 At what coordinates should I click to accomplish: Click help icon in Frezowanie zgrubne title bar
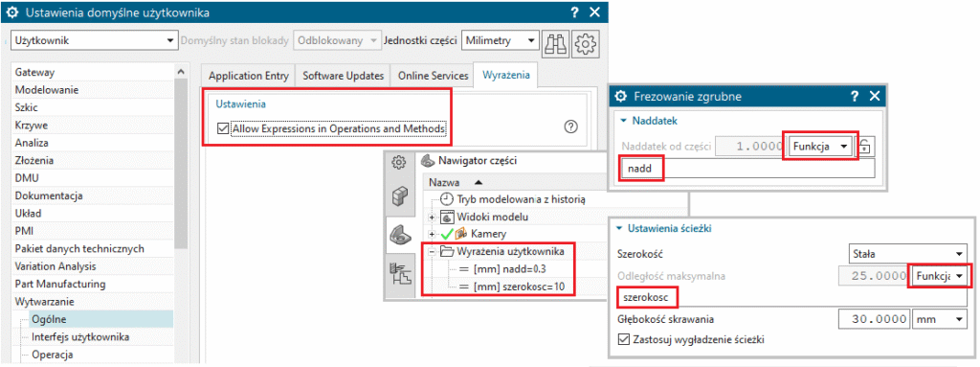click(855, 96)
